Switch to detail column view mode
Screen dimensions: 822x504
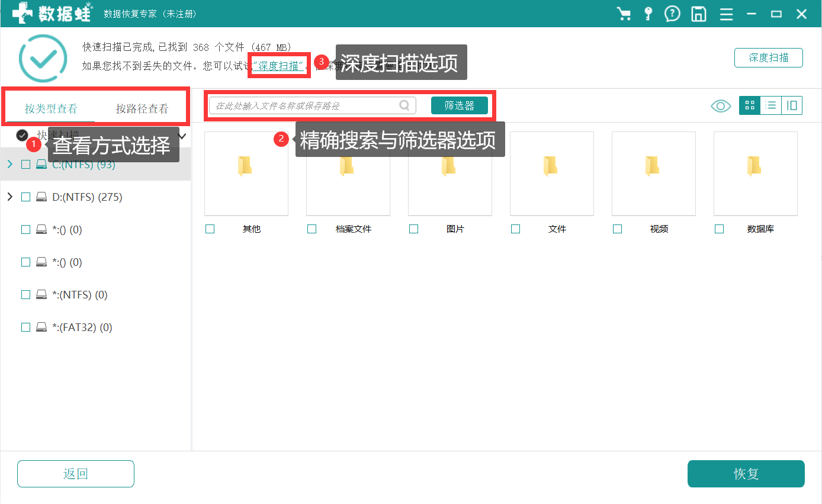click(x=792, y=105)
